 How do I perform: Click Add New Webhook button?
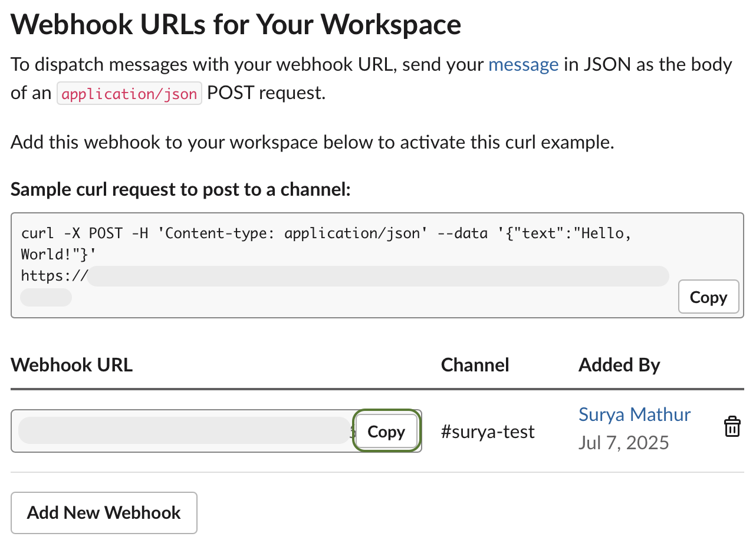click(x=104, y=512)
